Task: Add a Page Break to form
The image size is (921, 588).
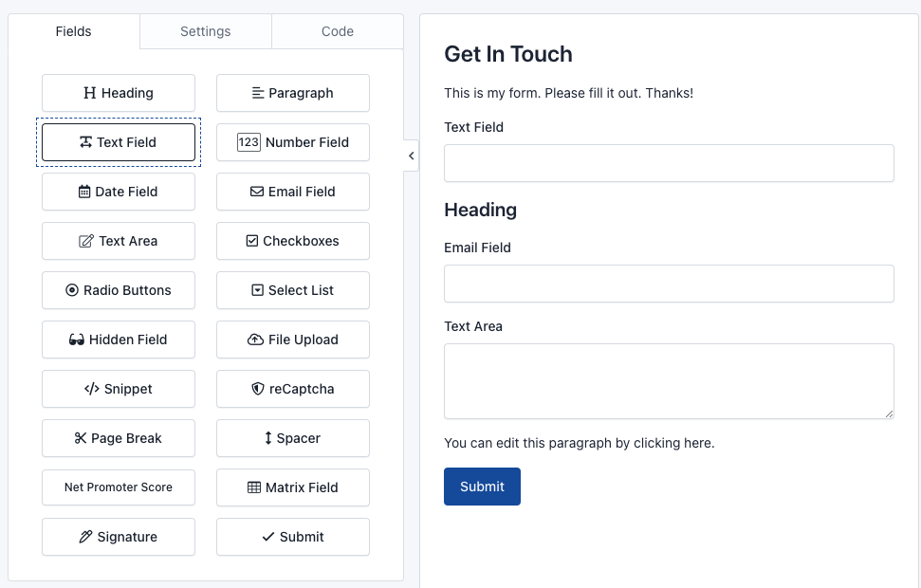Action: coord(119,438)
